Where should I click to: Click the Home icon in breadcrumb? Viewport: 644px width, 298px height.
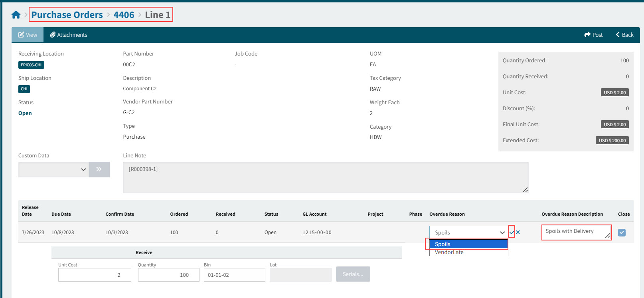(x=16, y=15)
